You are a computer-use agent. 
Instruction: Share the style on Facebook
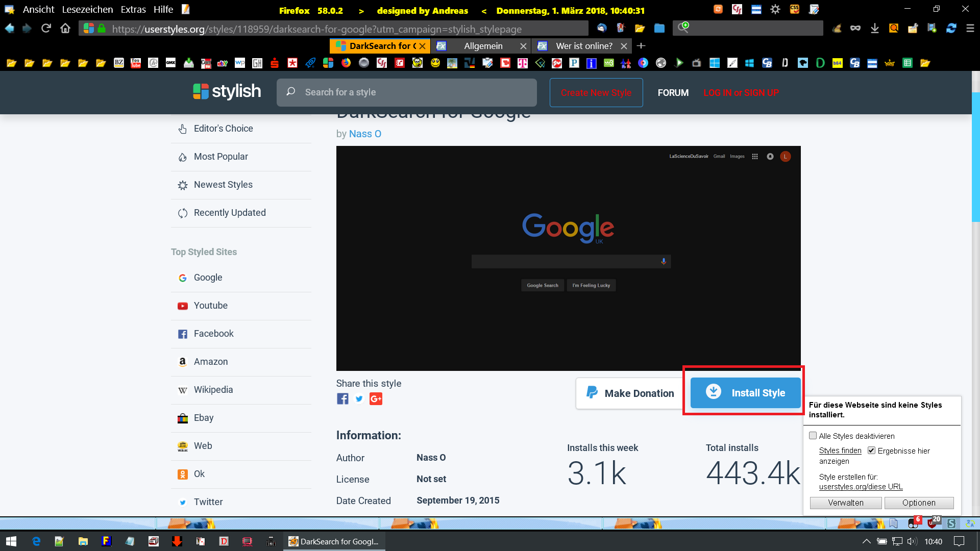[x=342, y=399]
